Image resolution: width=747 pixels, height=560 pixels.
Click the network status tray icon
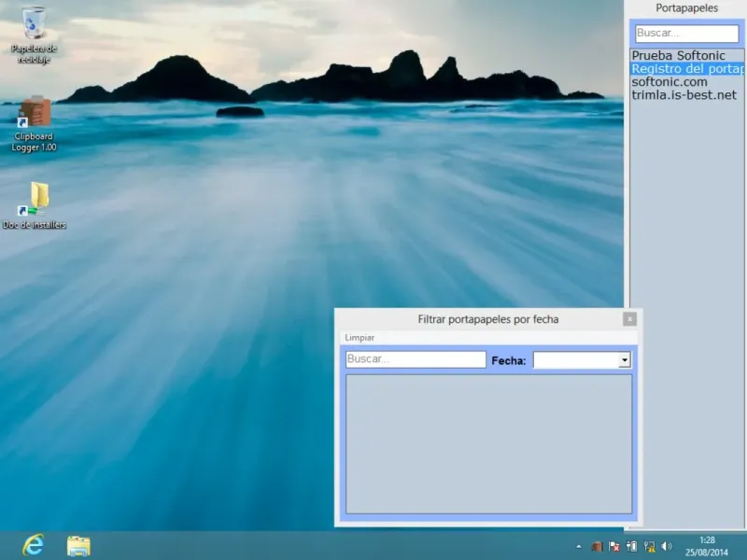tap(649, 546)
